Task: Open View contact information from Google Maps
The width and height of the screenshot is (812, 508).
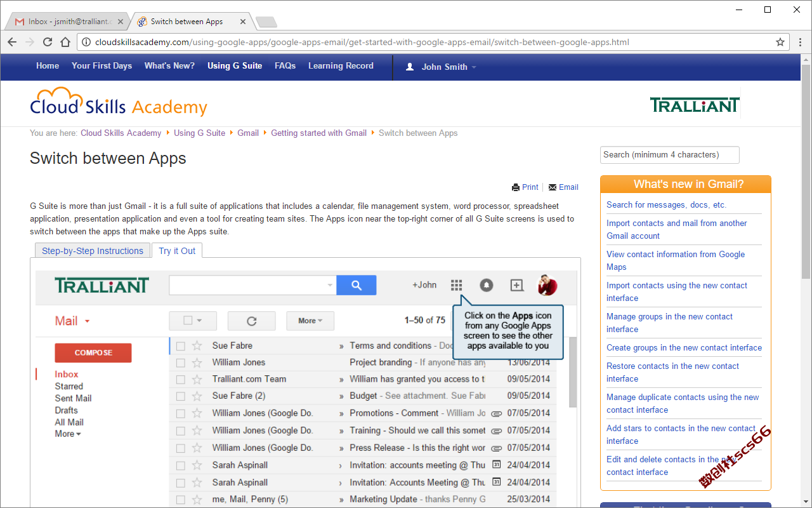Action: pos(676,260)
